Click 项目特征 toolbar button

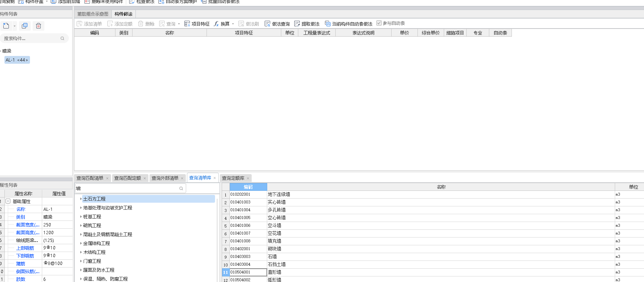tap(197, 24)
